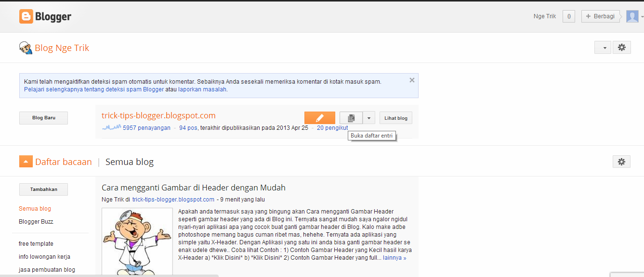Click the Lihat blog button
Screen dimensions: 644x277
[396, 118]
